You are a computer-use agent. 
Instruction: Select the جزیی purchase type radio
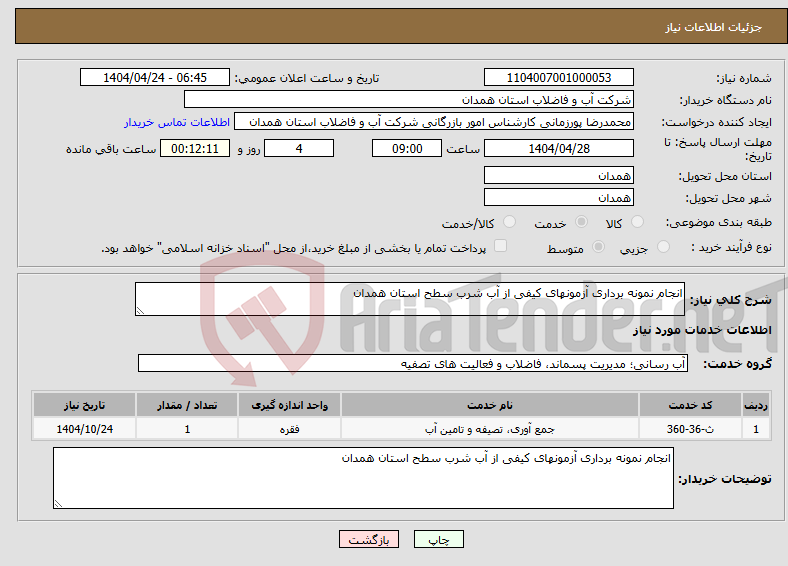tap(663, 246)
